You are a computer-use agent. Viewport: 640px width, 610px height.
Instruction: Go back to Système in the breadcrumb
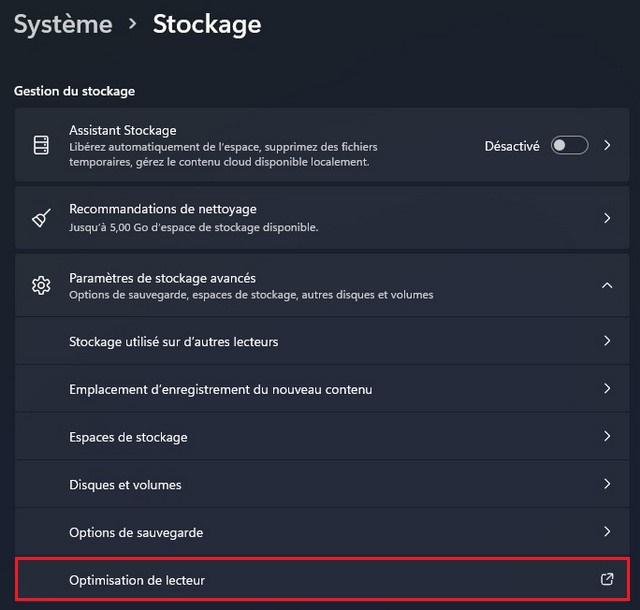point(63,24)
